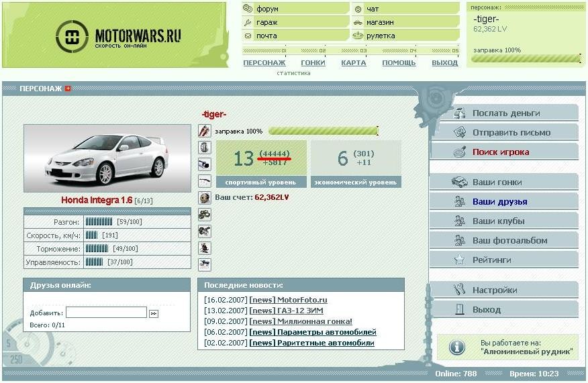588x383 pixels.
Task: Open Послать деньги sidebar button
Action: tap(504, 113)
